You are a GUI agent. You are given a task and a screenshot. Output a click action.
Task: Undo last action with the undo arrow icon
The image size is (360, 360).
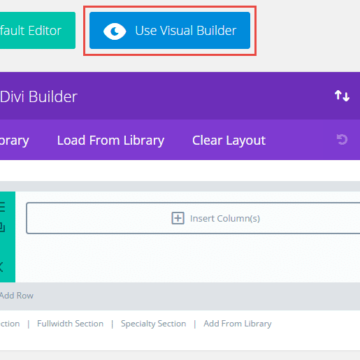pos(342,140)
